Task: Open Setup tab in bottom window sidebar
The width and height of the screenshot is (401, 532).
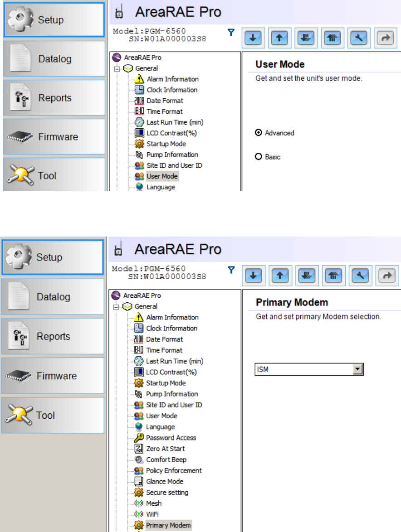Action: (x=53, y=257)
